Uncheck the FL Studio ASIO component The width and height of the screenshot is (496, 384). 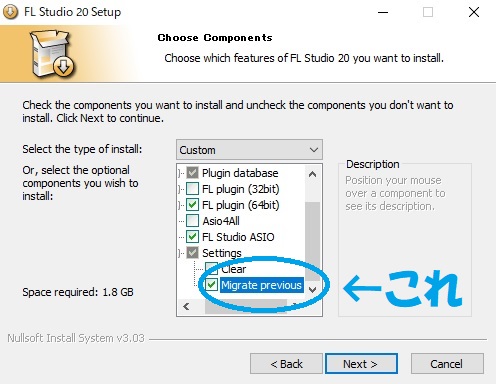(x=192, y=237)
